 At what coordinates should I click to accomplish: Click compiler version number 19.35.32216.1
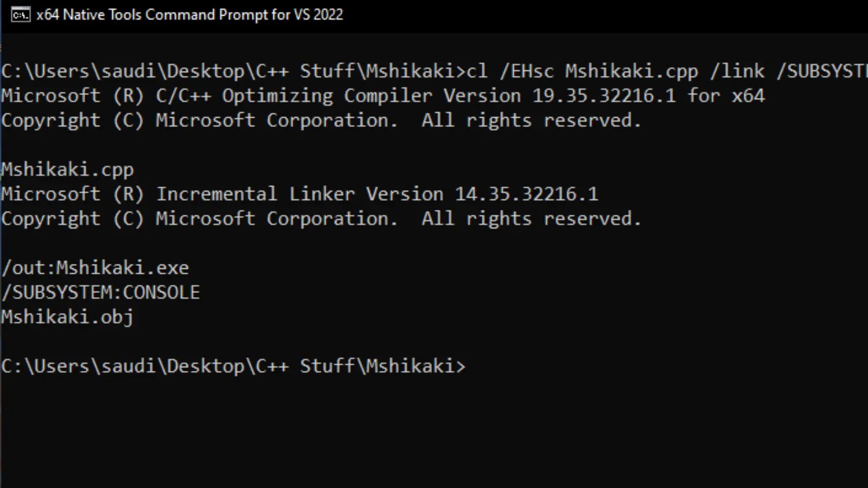point(604,96)
